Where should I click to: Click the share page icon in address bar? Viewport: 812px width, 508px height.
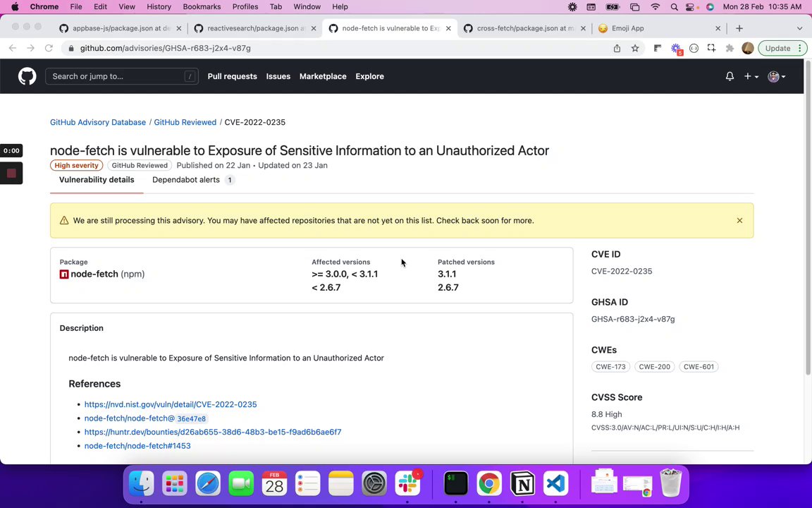pyautogui.click(x=617, y=48)
